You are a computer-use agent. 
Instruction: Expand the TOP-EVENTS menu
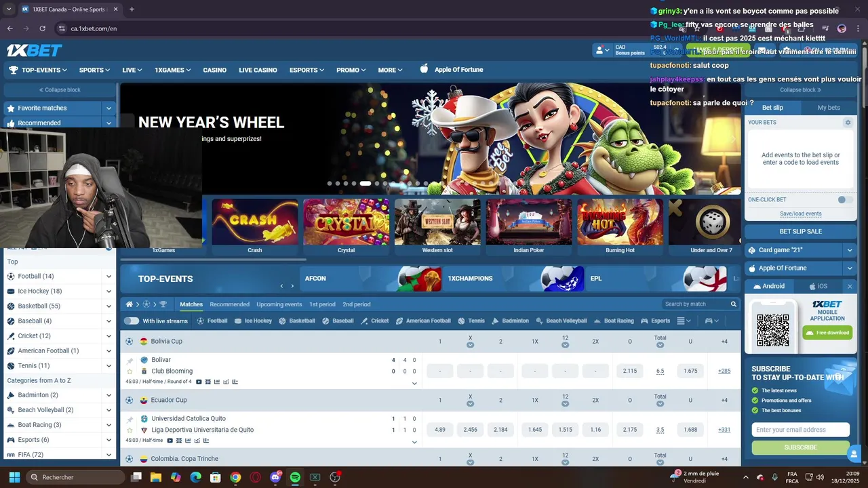pos(38,70)
